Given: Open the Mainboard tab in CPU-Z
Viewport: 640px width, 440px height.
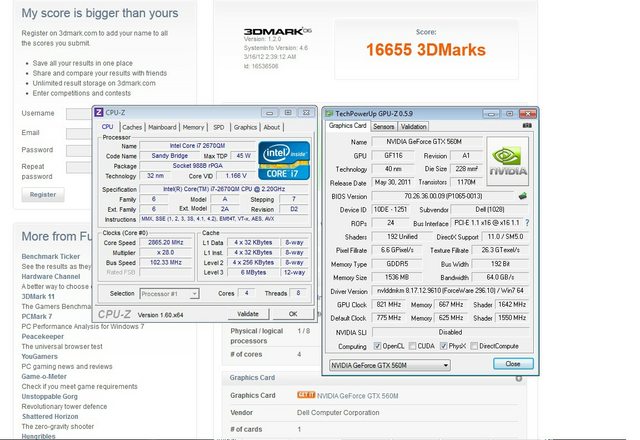Looking at the screenshot, I should [x=162, y=127].
